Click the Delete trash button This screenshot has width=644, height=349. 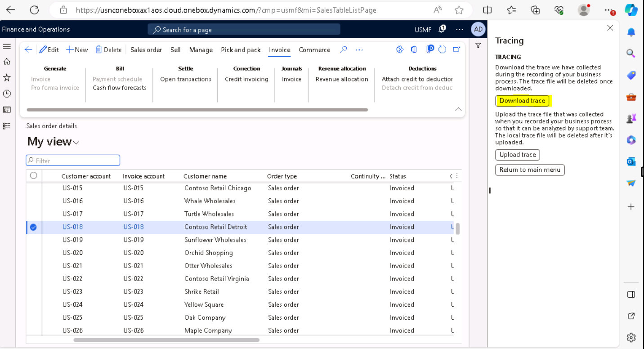pyautogui.click(x=108, y=50)
